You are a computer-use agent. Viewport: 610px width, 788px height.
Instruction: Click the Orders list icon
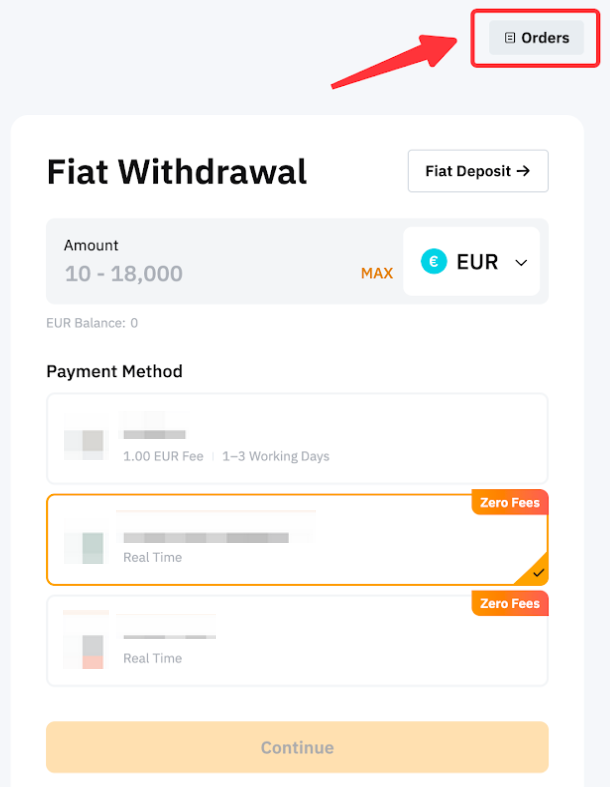tap(510, 38)
